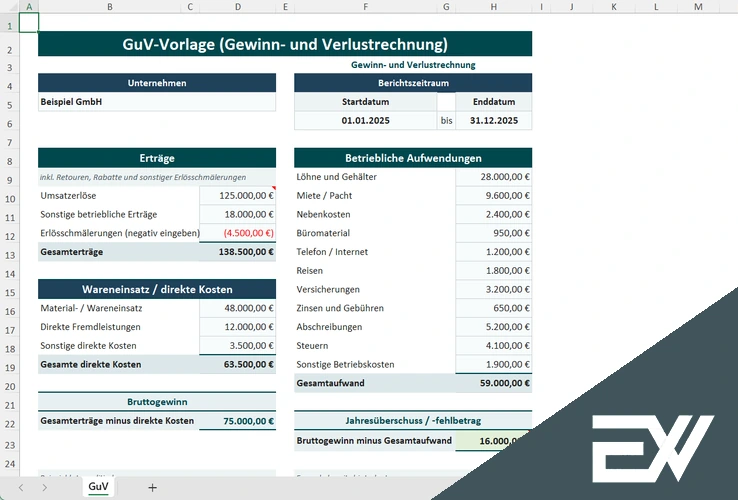Select Direkte Fremdleistungen value 12.000,00 €

[238, 327]
